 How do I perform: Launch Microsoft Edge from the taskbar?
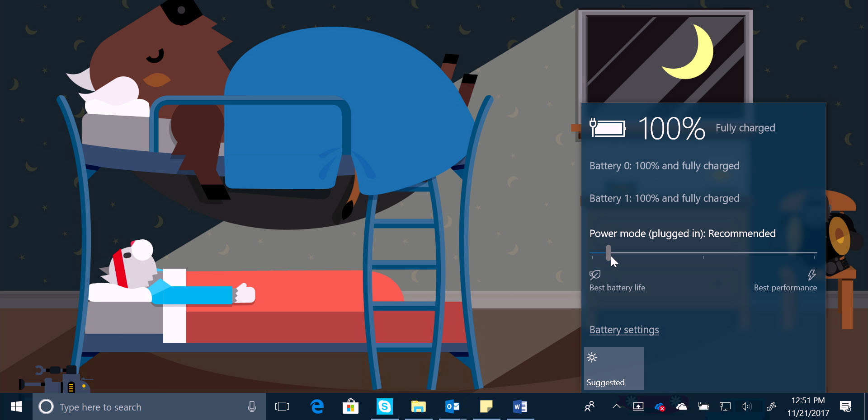tap(317, 407)
